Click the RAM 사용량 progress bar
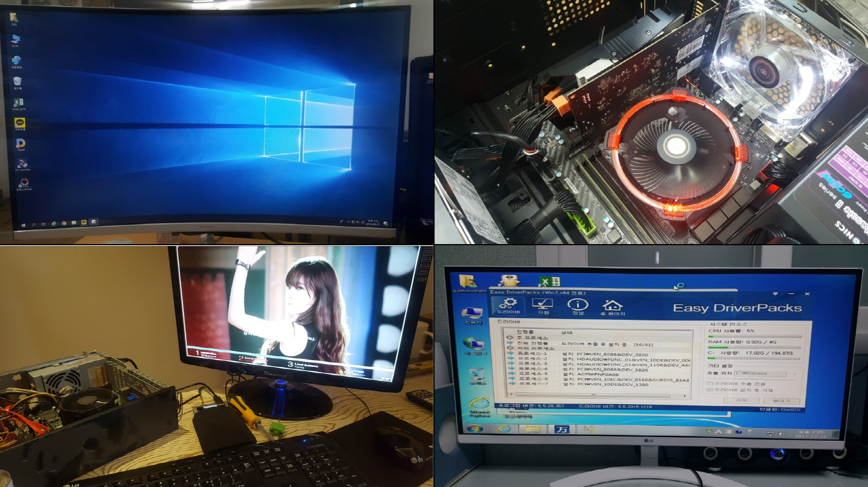Viewport: 868px width, 487px height. tap(754, 347)
